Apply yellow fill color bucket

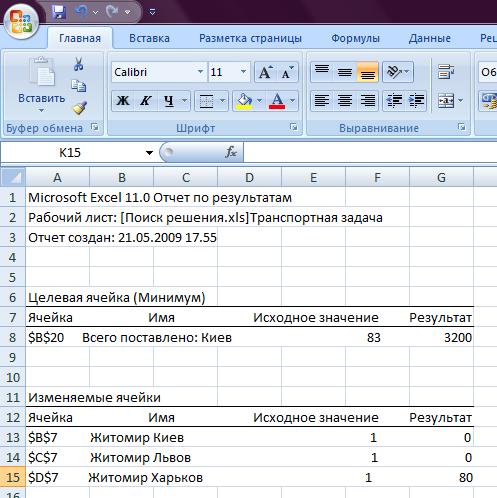pos(244,101)
